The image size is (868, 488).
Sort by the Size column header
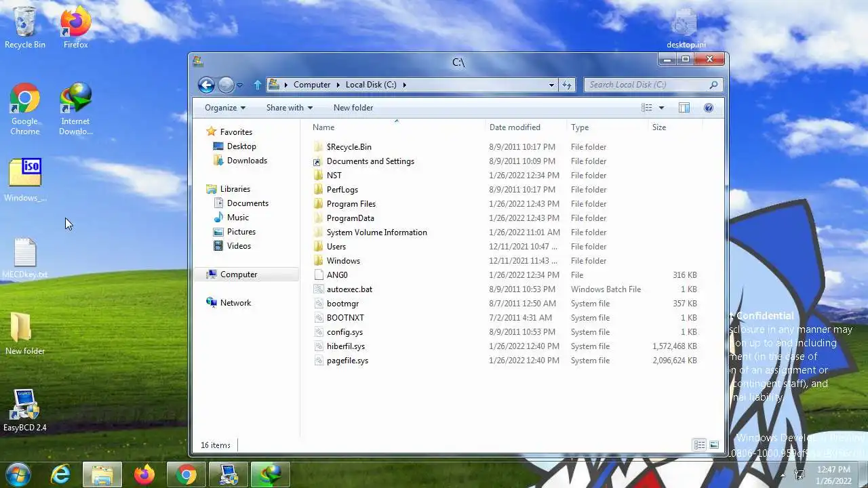click(675, 127)
